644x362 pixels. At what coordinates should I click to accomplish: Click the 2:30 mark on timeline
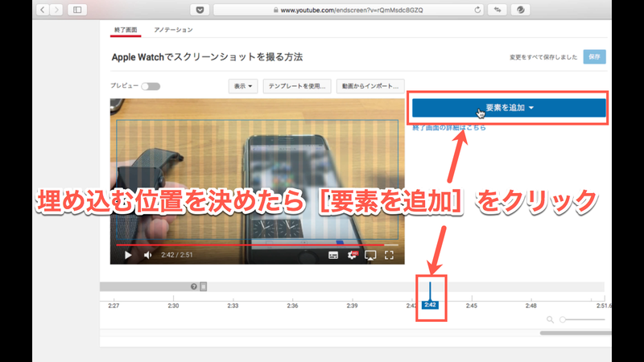(173, 306)
